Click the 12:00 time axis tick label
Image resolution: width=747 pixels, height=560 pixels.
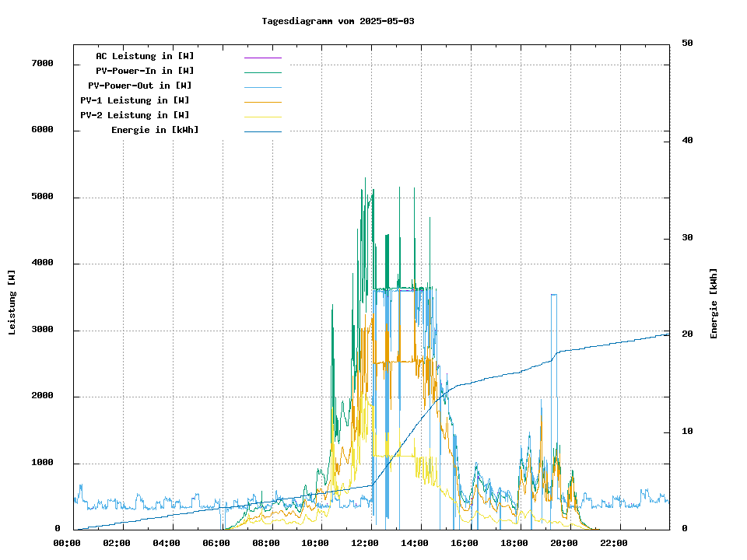(365, 543)
